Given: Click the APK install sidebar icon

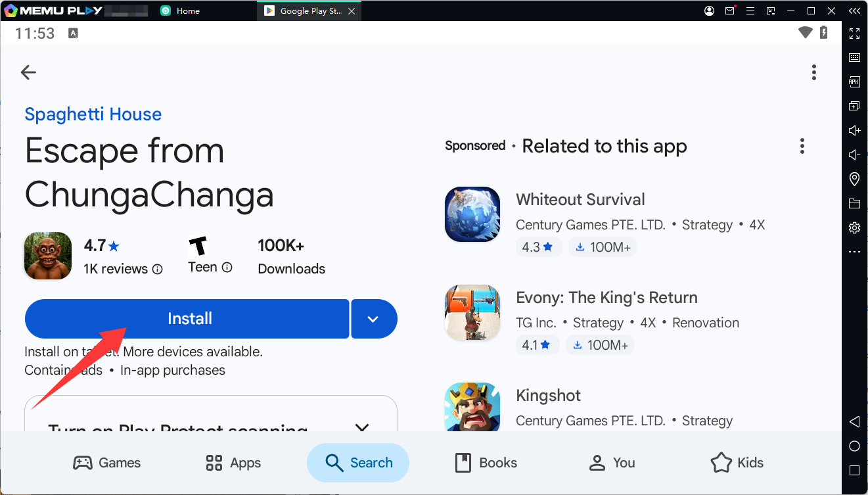Looking at the screenshot, I should pyautogui.click(x=854, y=82).
